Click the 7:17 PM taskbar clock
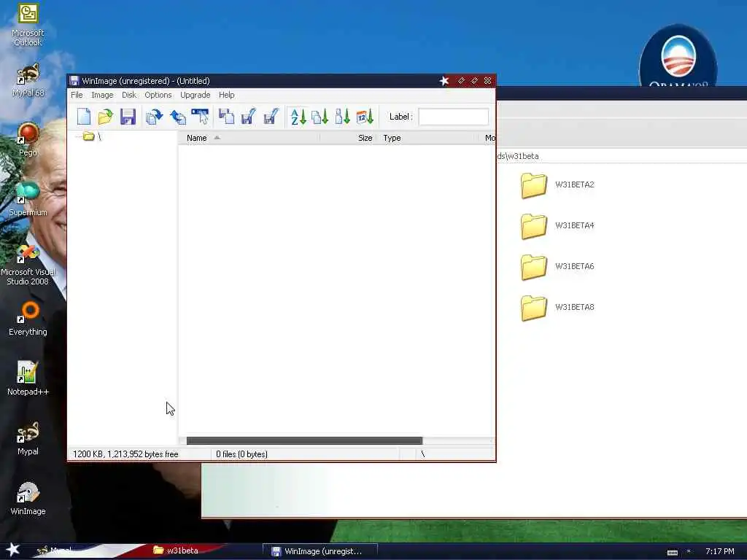This screenshot has height=560, width=747. 720,551
